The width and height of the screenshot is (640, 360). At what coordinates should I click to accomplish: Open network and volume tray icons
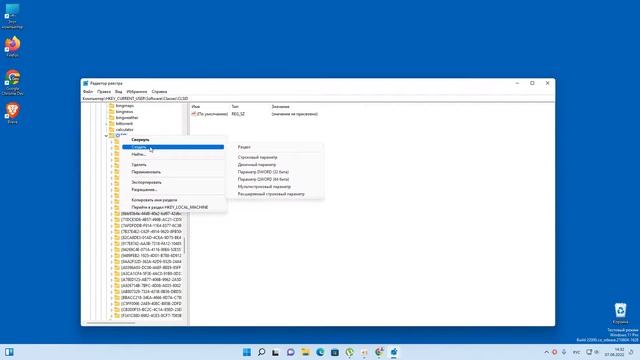click(x=592, y=352)
